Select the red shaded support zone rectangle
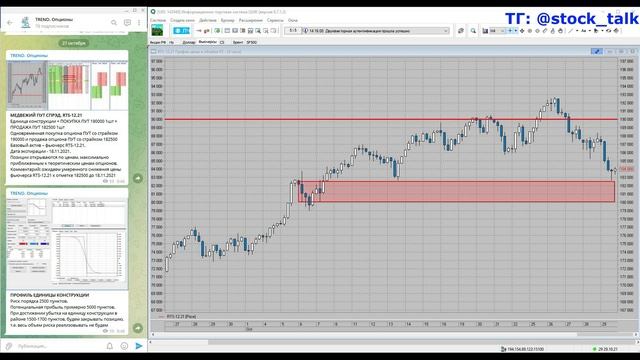The height and width of the screenshot is (360, 640). 457,191
